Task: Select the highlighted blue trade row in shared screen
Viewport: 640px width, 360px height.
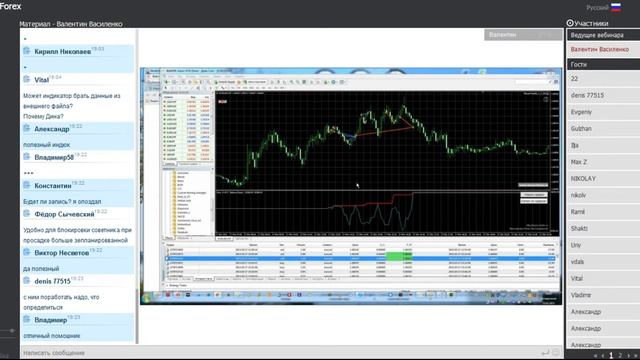Action: (361, 259)
